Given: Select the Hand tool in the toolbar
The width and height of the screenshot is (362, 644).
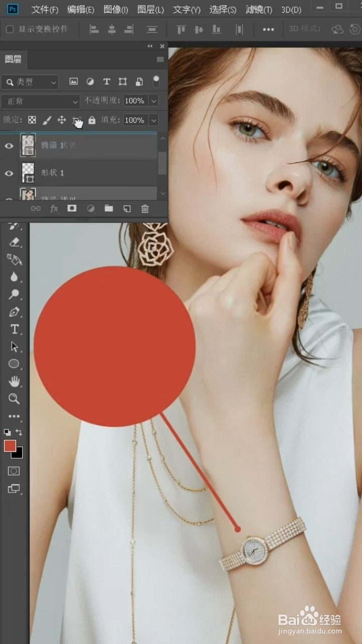Looking at the screenshot, I should tap(14, 381).
